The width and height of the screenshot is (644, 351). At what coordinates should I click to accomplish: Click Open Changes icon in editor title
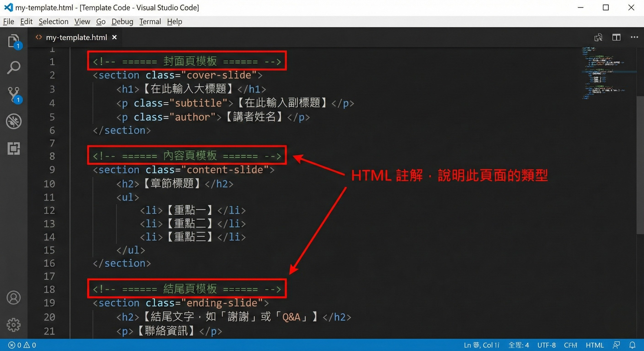[598, 37]
